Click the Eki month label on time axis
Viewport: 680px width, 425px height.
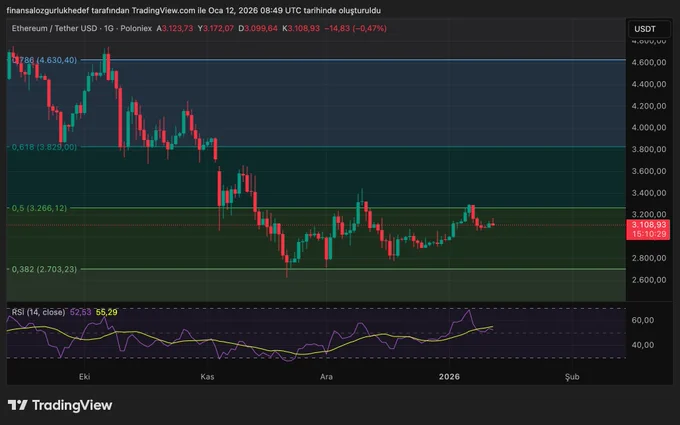[x=85, y=376]
